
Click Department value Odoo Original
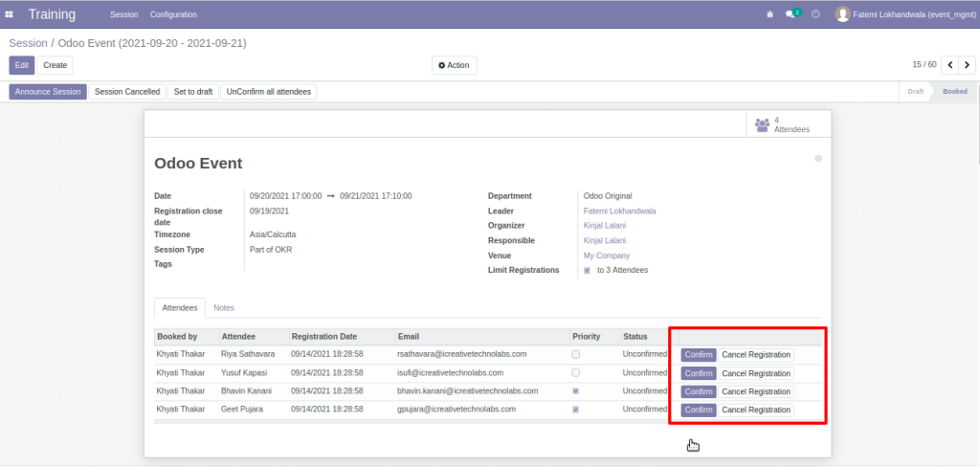[608, 195]
